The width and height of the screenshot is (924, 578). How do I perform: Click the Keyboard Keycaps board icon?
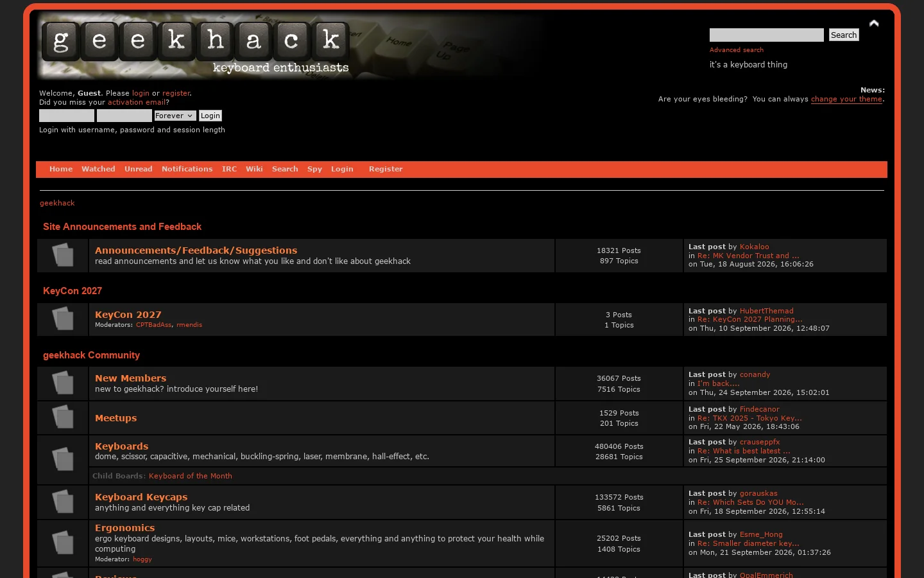62,502
